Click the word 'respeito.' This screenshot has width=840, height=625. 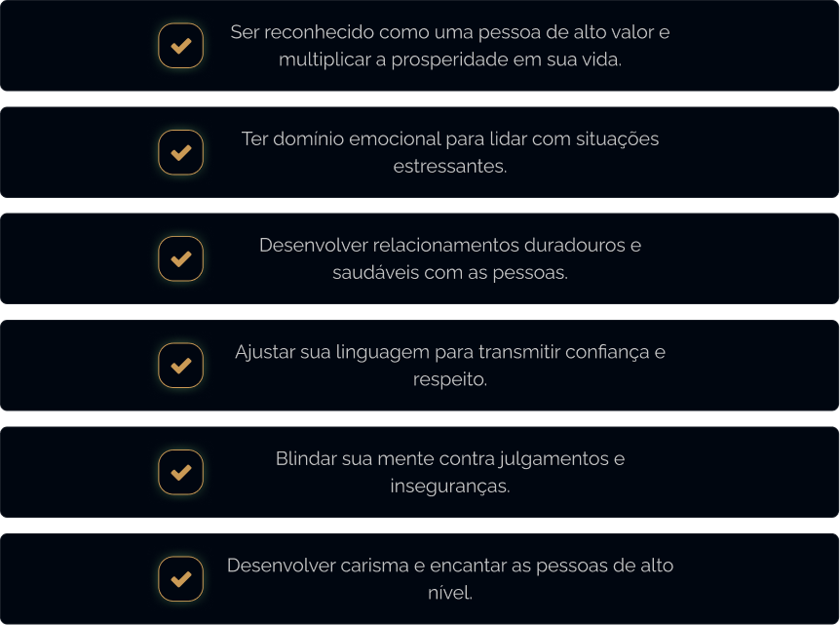(449, 379)
